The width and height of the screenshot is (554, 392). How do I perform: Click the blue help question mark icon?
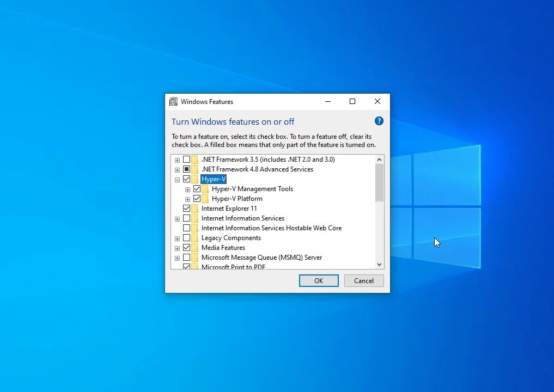(379, 121)
